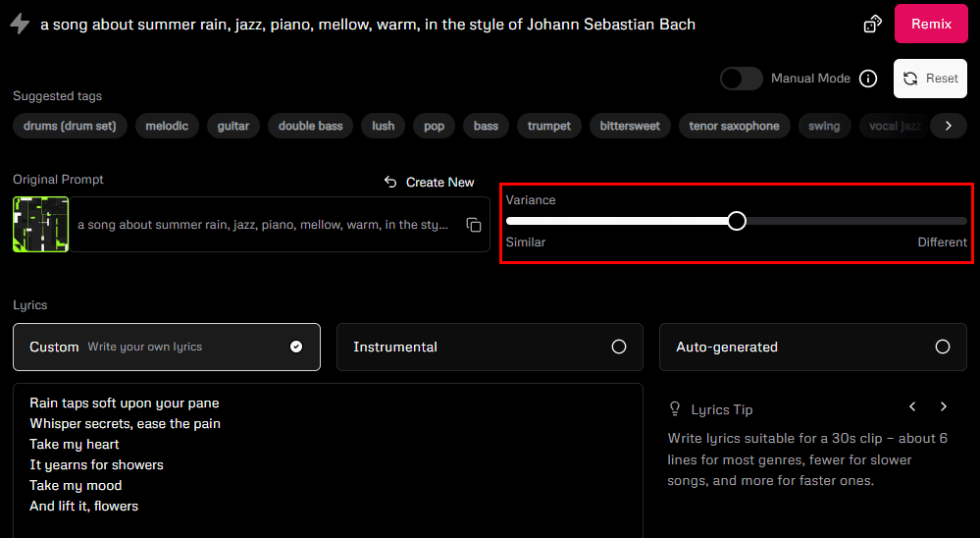Click the lightbulb Lyrics Tip icon
980x538 pixels.
point(675,408)
